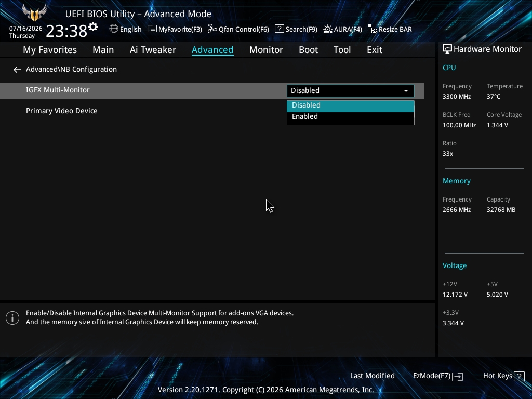Click the Voltage section heading
This screenshot has width=532, height=399.
(x=454, y=265)
